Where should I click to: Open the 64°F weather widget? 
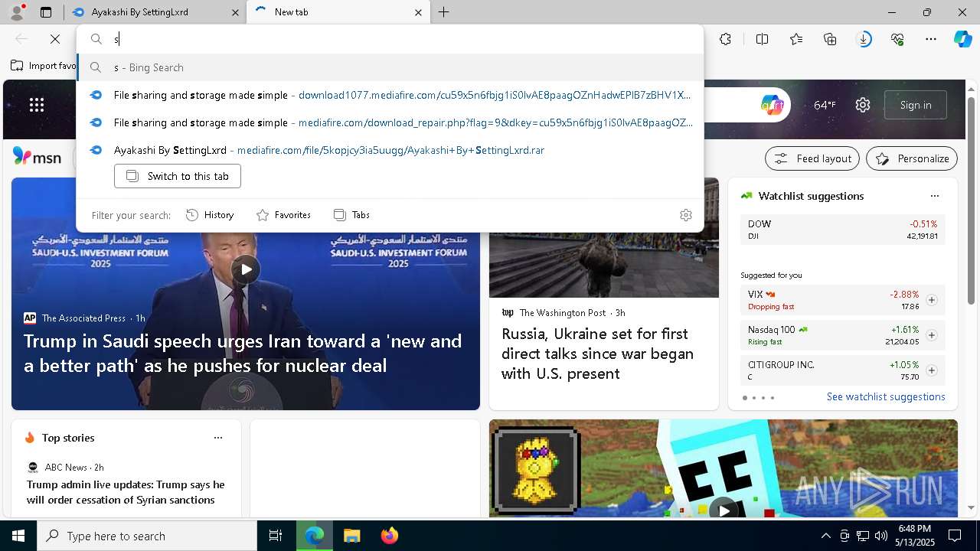click(825, 105)
